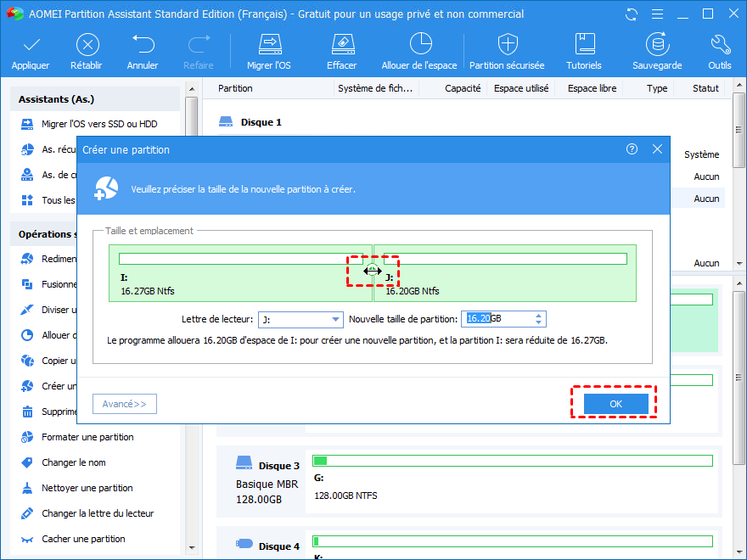The width and height of the screenshot is (747, 560).
Task: Click the Refaire redo icon
Action: tap(199, 44)
